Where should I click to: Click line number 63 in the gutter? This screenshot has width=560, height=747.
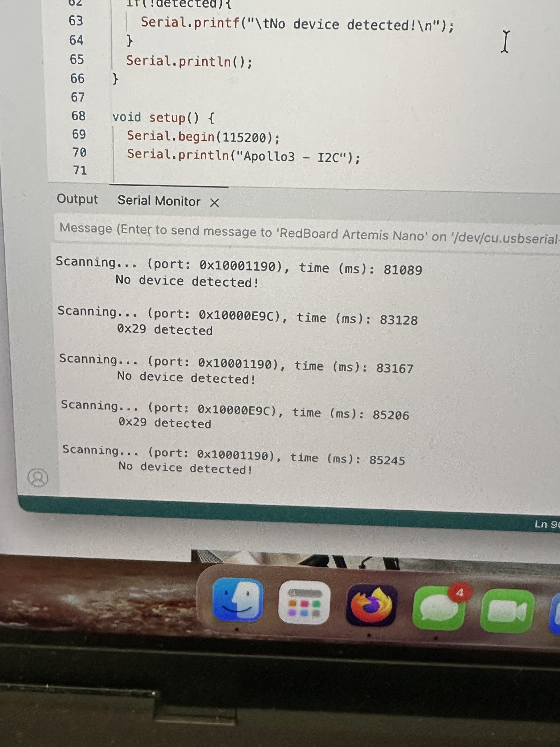(76, 21)
